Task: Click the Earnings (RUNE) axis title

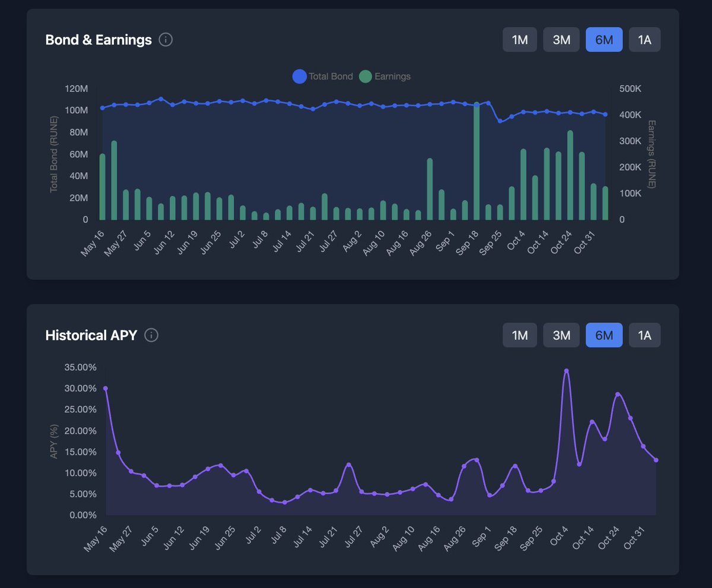Action: click(x=651, y=154)
